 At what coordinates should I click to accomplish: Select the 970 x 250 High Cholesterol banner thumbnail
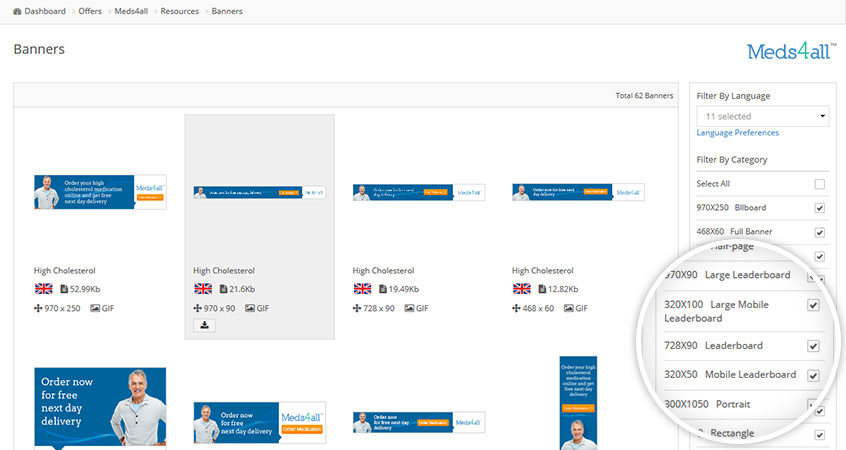[x=100, y=192]
